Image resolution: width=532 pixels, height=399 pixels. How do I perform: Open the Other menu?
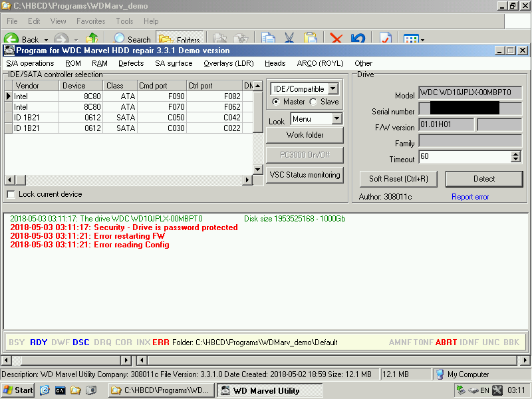tap(363, 63)
